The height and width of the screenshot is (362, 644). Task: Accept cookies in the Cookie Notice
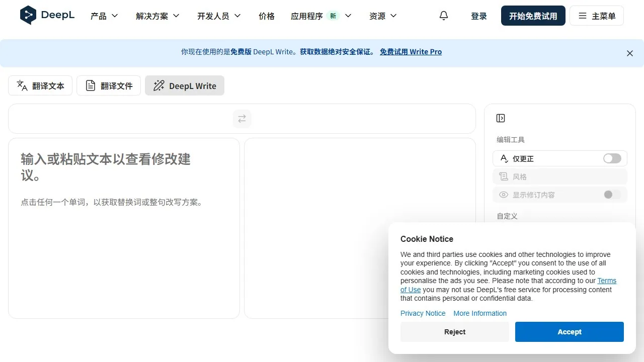(570, 332)
